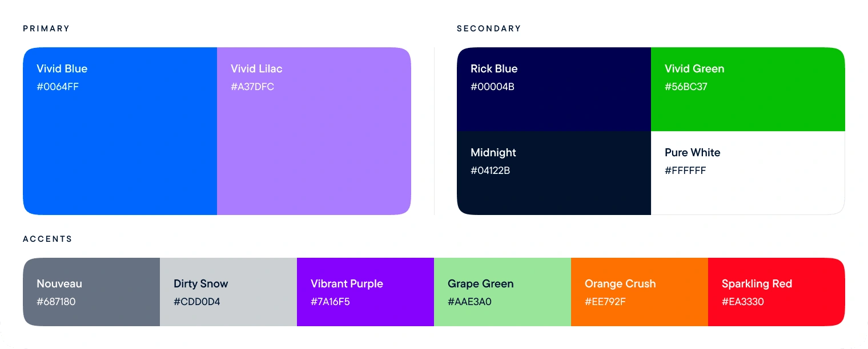Click the SECONDARY section heading

489,29
